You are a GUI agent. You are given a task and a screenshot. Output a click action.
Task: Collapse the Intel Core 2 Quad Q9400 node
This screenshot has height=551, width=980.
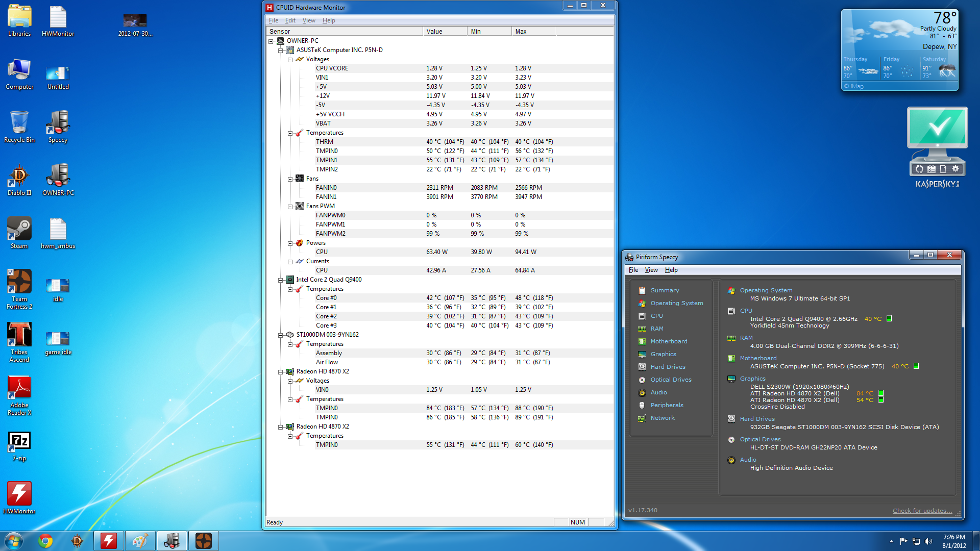pyautogui.click(x=280, y=280)
